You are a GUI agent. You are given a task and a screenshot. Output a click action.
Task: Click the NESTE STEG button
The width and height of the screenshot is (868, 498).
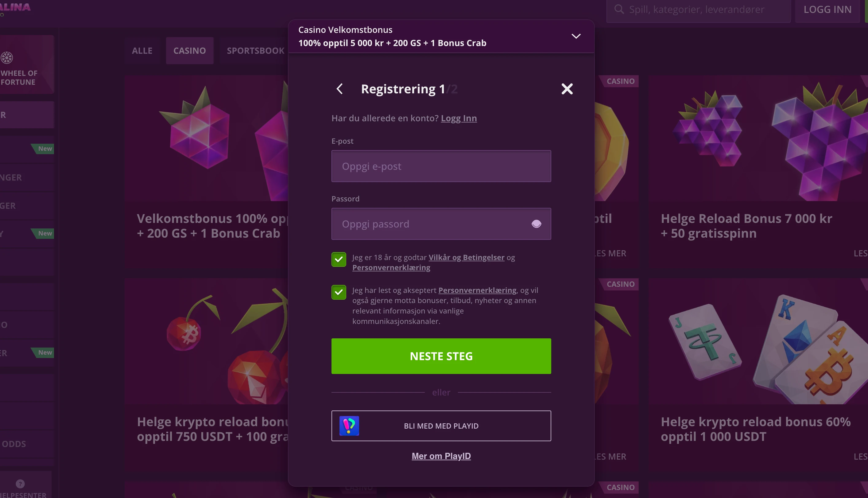(x=441, y=356)
